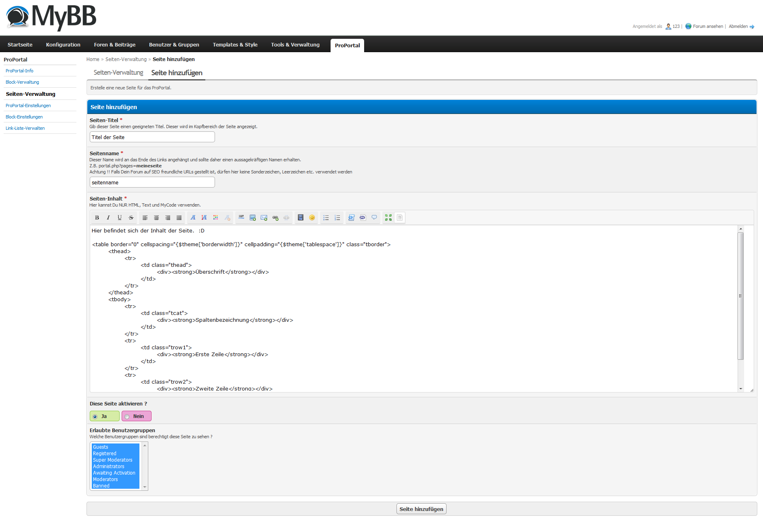Open the Konfiguration menu item
The height and width of the screenshot is (532, 763).
click(x=63, y=44)
